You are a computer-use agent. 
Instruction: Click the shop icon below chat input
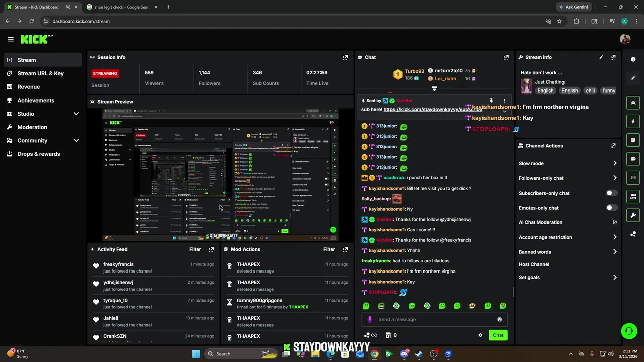tap(388, 335)
